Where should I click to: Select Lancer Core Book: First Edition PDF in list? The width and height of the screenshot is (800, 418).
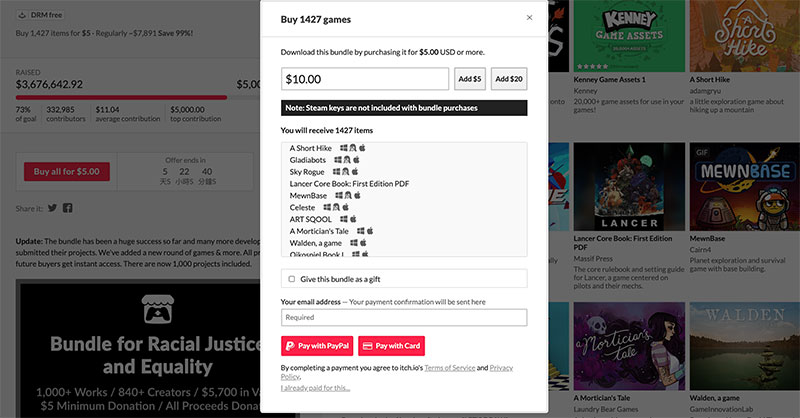click(349, 184)
